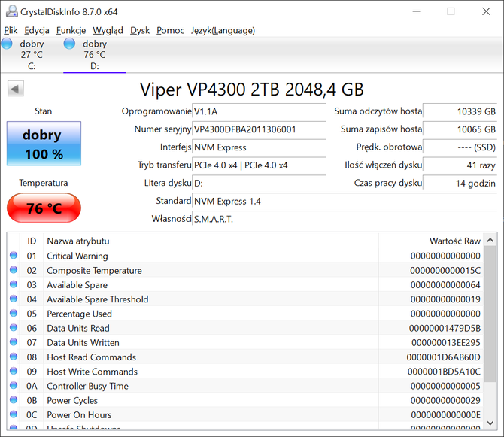Viewport: 504px width, 437px height.
Task: Click raw value 0000001D6AB60D
Action: [444, 357]
